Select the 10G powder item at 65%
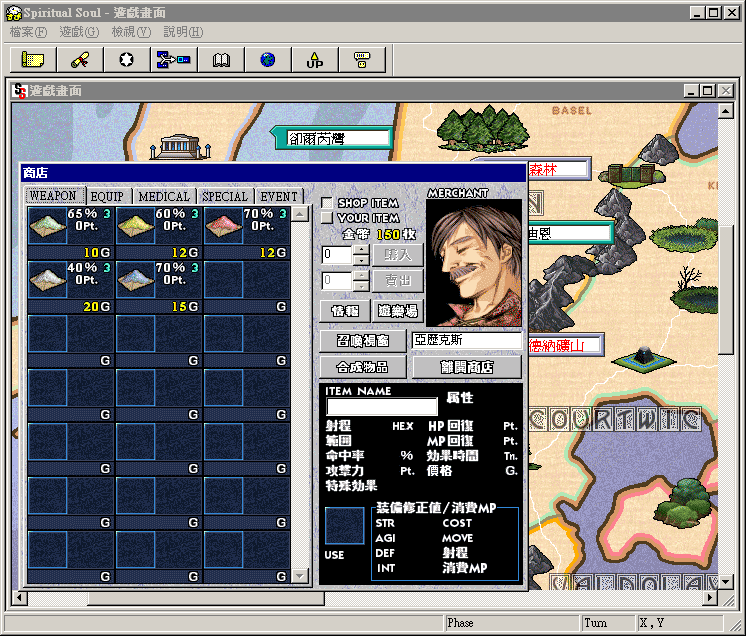The height and width of the screenshot is (636, 746). pos(69,231)
